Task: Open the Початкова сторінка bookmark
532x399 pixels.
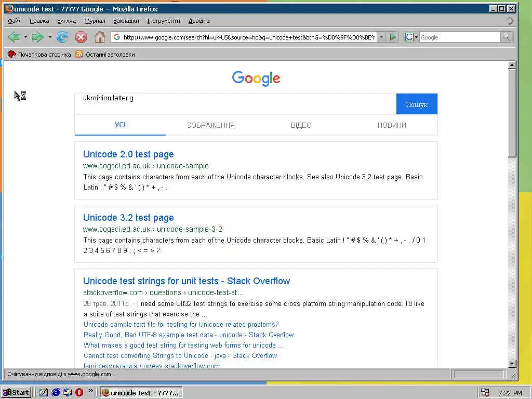Action: click(39, 54)
